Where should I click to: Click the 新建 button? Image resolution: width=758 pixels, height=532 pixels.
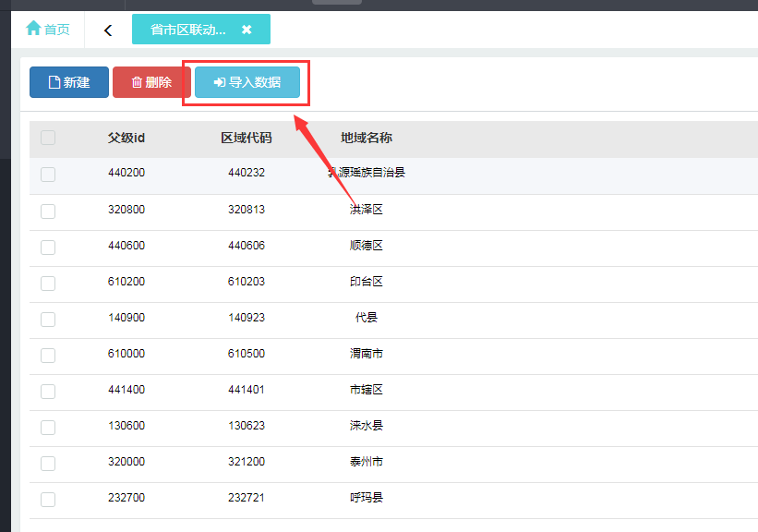coord(69,82)
